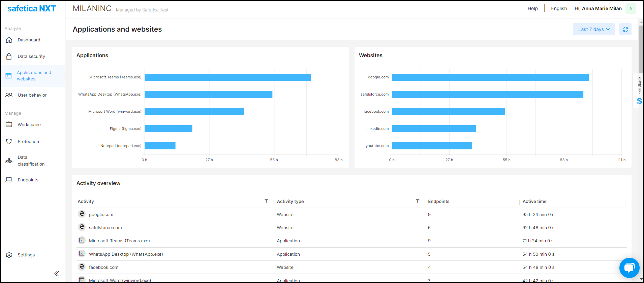Screen dimensions: 644x283
Task: Click the Microsoft Word chart bar
Action: pyautogui.click(x=194, y=111)
